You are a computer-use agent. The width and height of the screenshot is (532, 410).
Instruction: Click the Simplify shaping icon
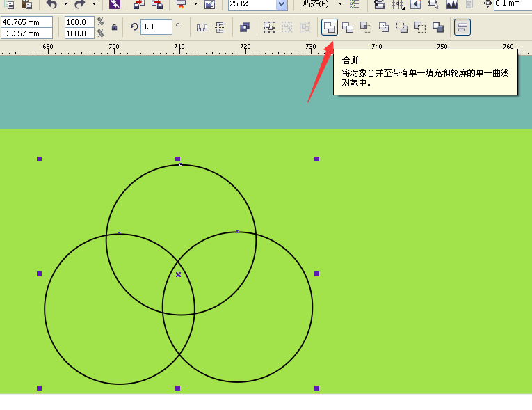(x=384, y=27)
